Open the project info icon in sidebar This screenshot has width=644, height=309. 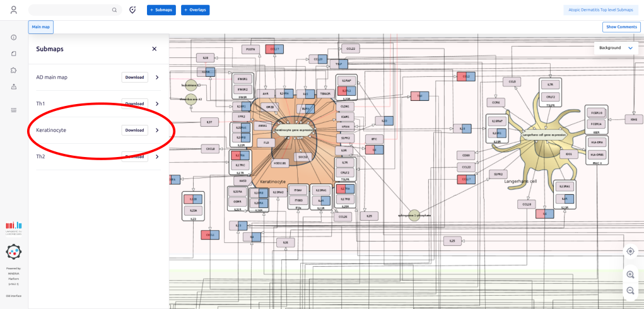[14, 38]
